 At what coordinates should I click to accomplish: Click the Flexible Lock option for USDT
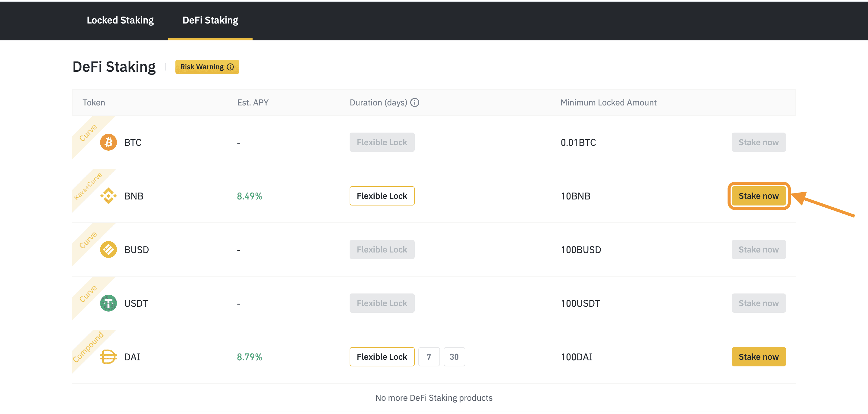(x=382, y=303)
